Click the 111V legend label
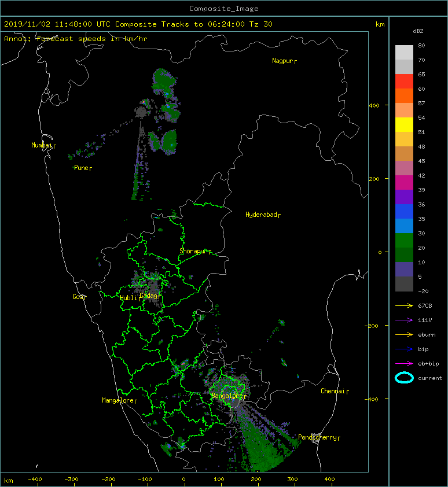Image resolution: width=448 pixels, height=487 pixels. [x=425, y=320]
